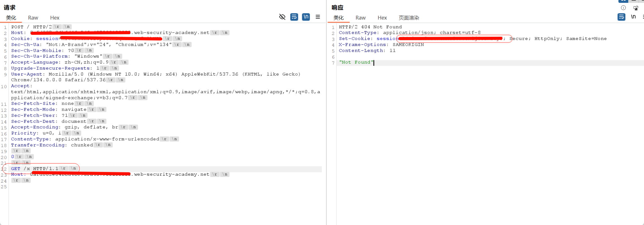The height and width of the screenshot is (225, 644).
Task: Click 'SameSite=None' in Set-Cookie header
Action: point(586,39)
